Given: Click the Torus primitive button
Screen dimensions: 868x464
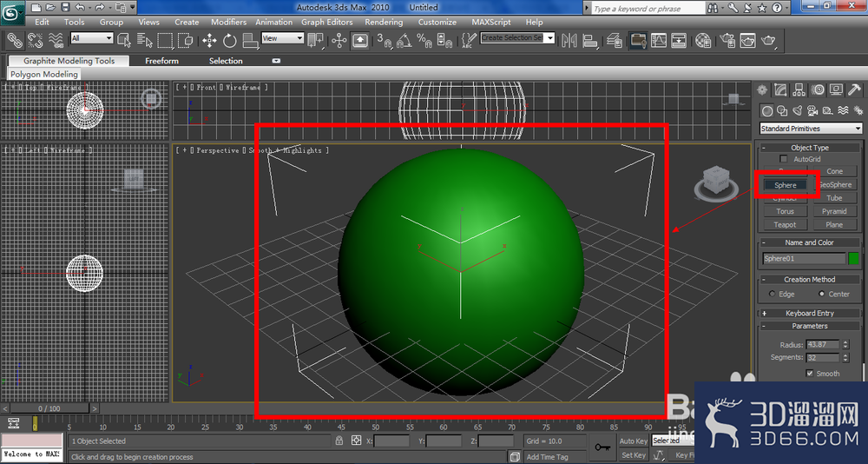Looking at the screenshot, I should [785, 211].
